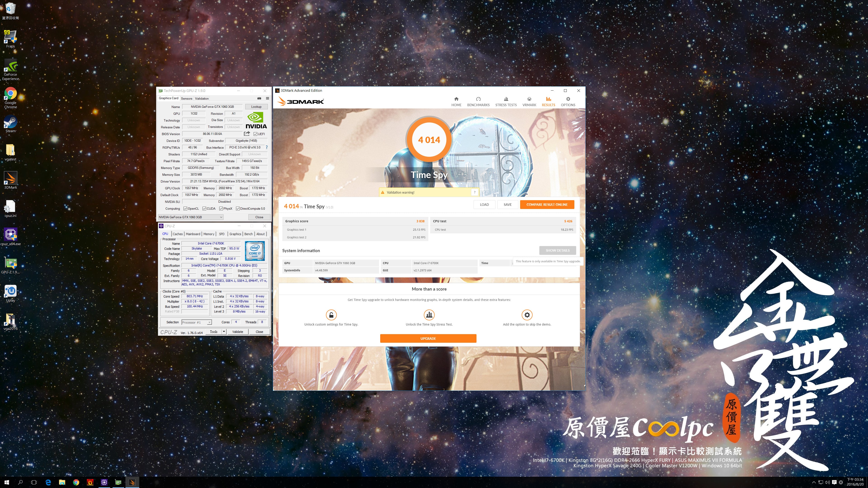Image resolution: width=868 pixels, height=488 pixels.
Task: Open the Recycle Bin desktop icon
Action: (x=10, y=10)
